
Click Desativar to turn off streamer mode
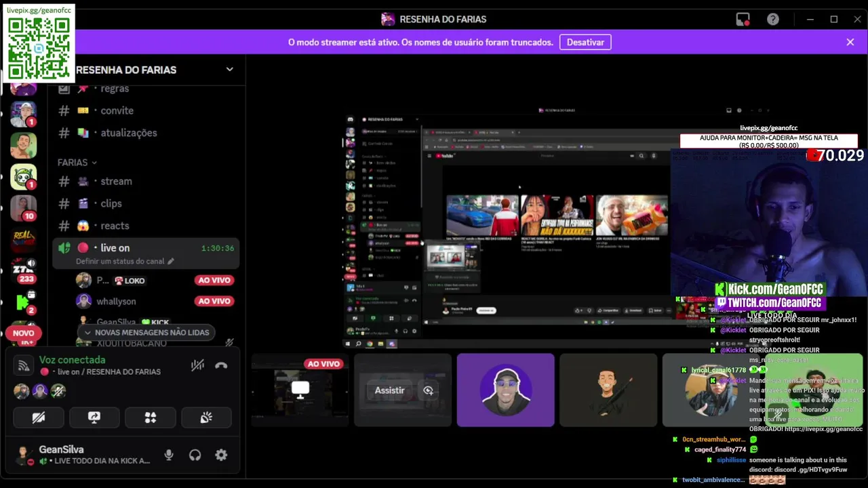585,42
